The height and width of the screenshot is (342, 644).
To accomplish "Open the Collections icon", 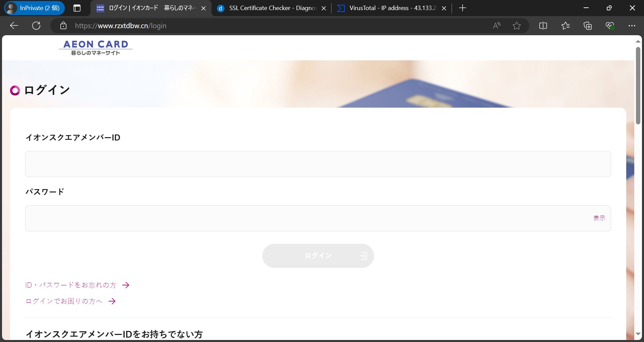I will pyautogui.click(x=588, y=25).
